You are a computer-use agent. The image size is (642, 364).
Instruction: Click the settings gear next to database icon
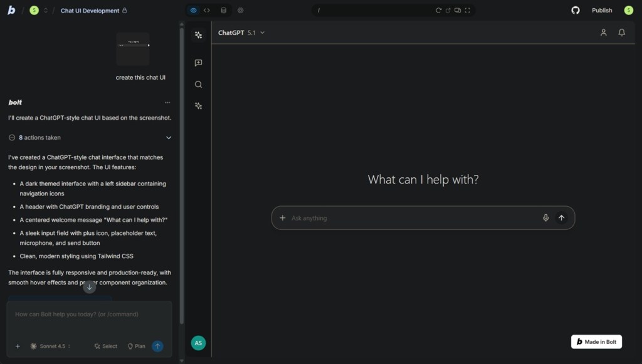click(x=241, y=10)
